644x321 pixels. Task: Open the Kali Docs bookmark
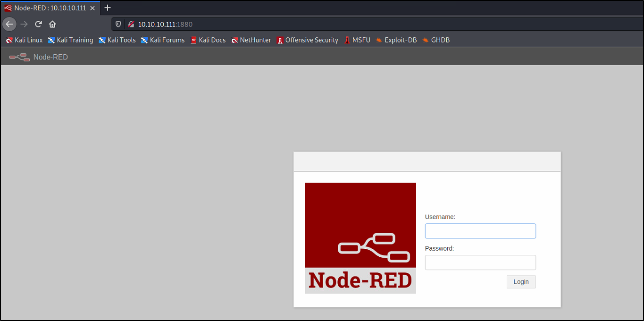pyautogui.click(x=208, y=40)
